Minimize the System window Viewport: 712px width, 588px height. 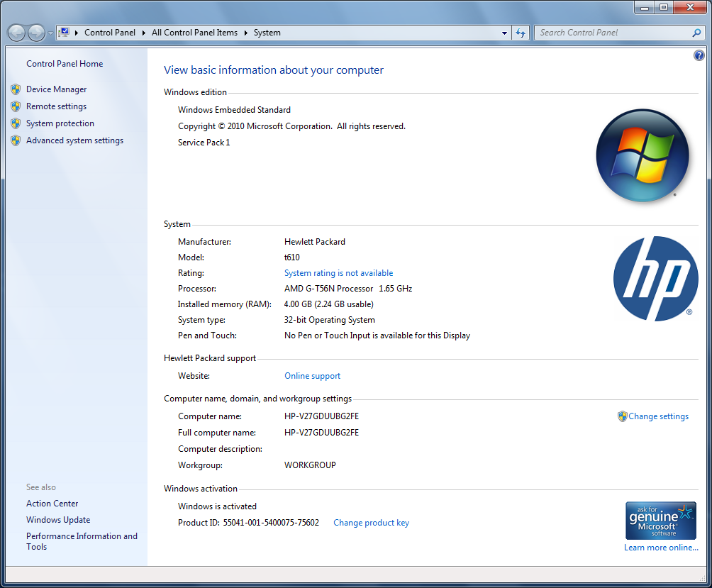point(644,8)
